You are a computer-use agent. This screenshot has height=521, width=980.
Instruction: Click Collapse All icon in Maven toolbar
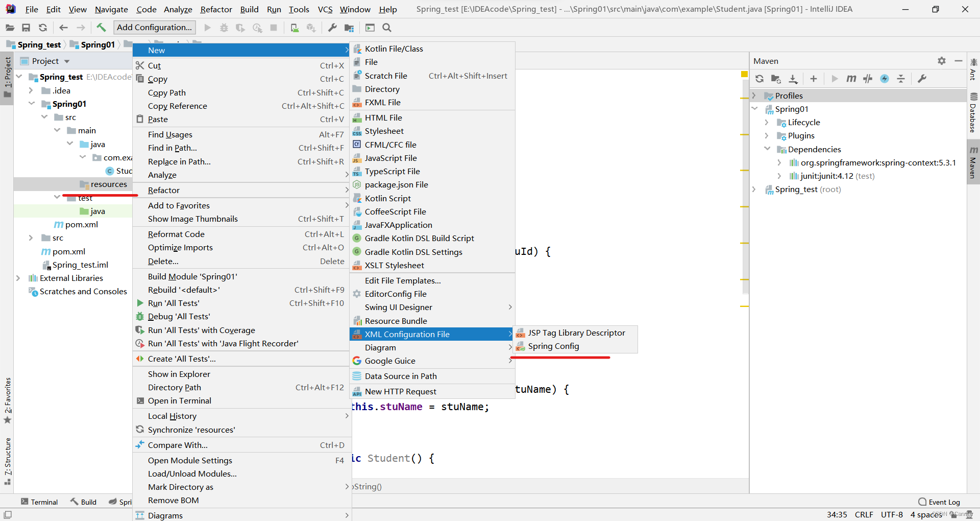901,79
